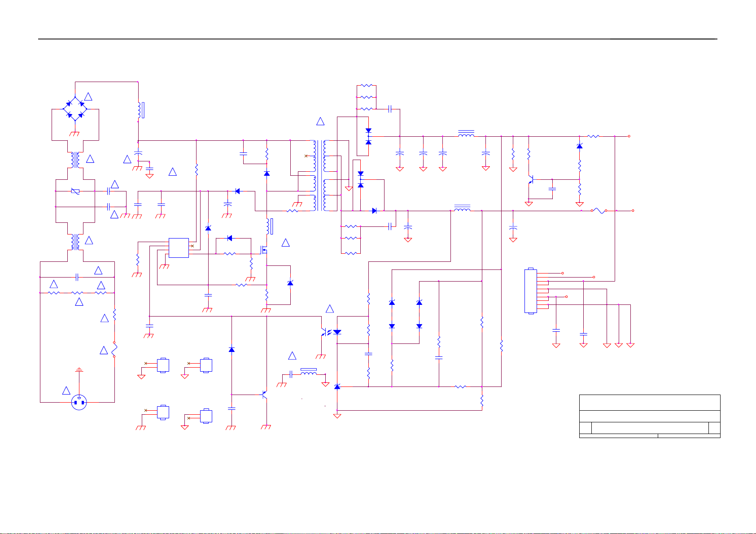This screenshot has height=534, width=756.
Task: Select the NPN transistor beside the output zener
Action: (532, 180)
